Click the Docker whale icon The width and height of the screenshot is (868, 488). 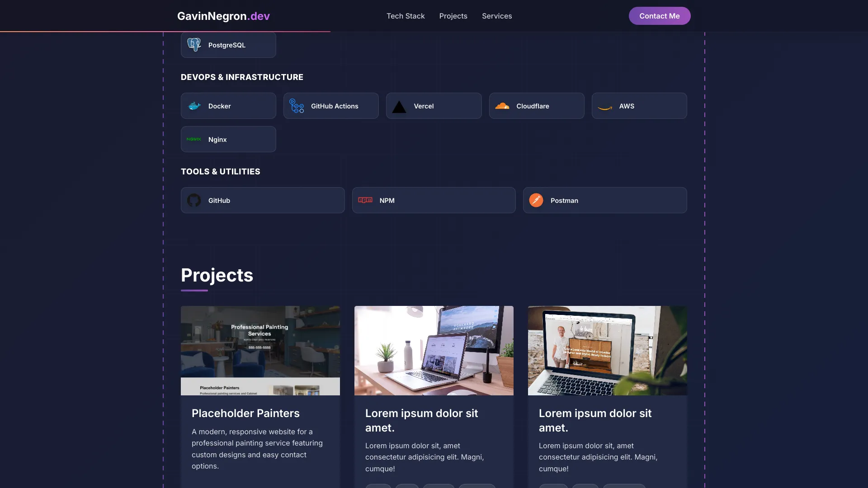(194, 106)
